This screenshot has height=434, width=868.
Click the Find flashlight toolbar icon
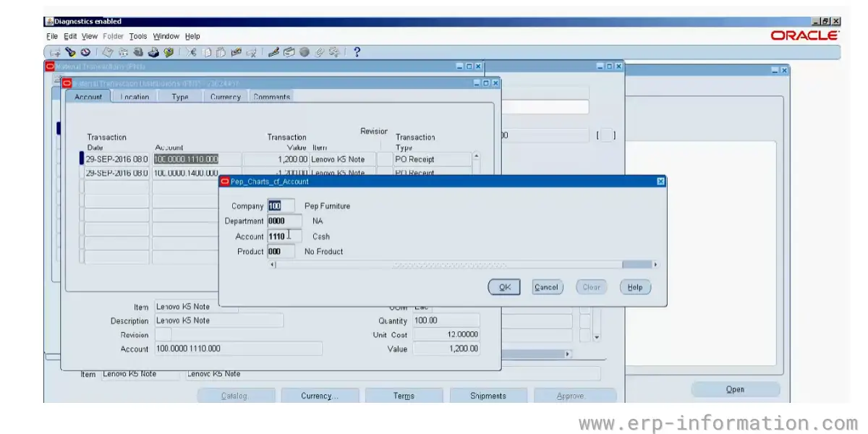pos(70,52)
